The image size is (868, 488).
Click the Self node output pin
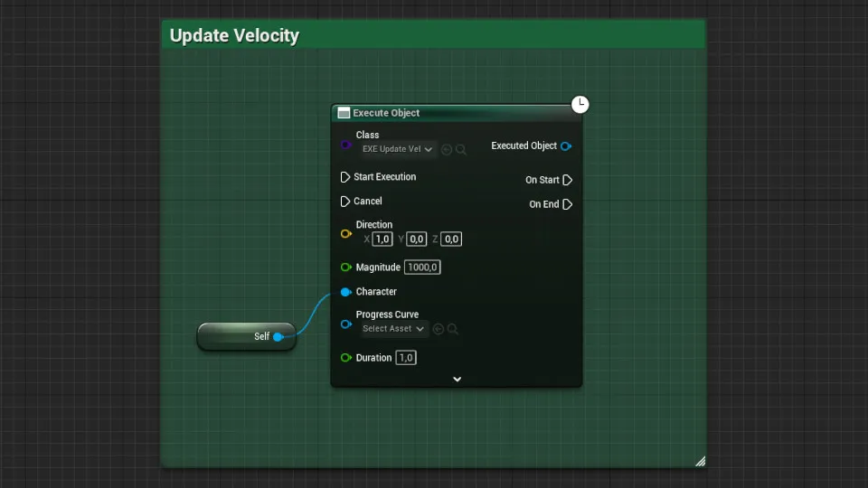coord(278,336)
